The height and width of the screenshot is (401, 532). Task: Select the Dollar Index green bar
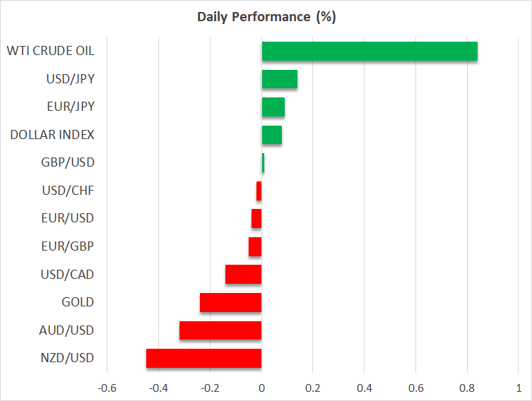(x=271, y=135)
